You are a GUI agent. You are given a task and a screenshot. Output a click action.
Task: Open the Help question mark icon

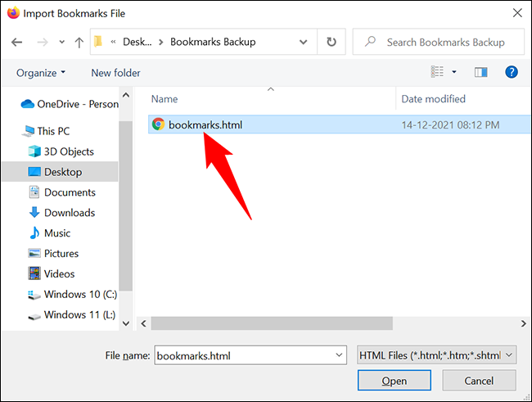[512, 73]
